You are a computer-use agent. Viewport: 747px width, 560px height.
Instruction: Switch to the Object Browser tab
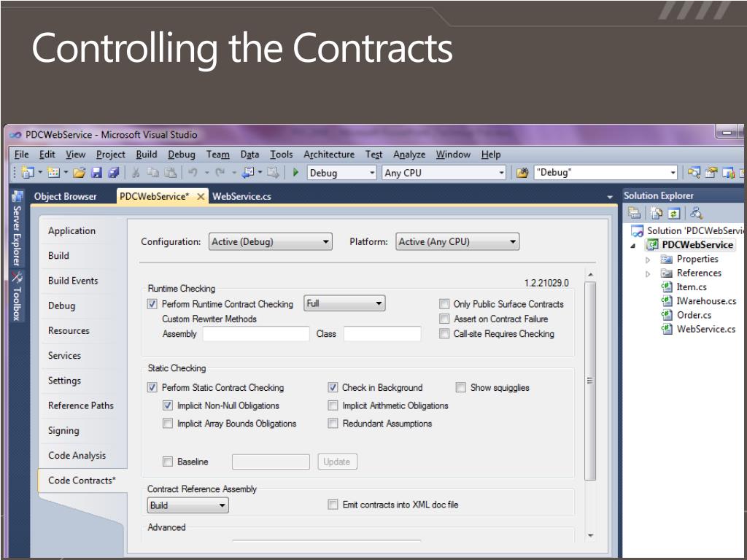coord(65,196)
